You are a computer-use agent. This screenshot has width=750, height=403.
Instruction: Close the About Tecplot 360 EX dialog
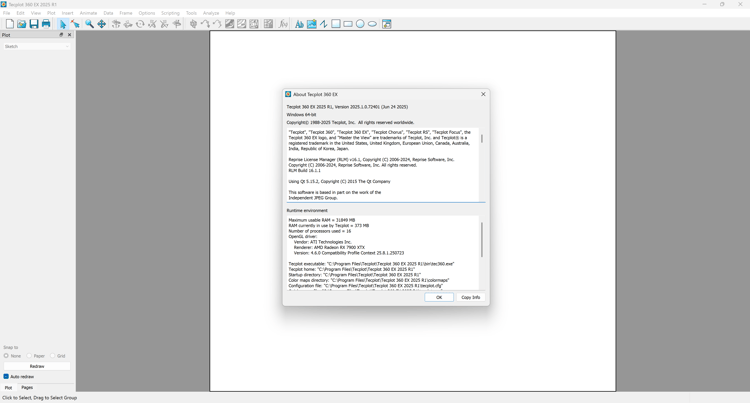coord(483,94)
